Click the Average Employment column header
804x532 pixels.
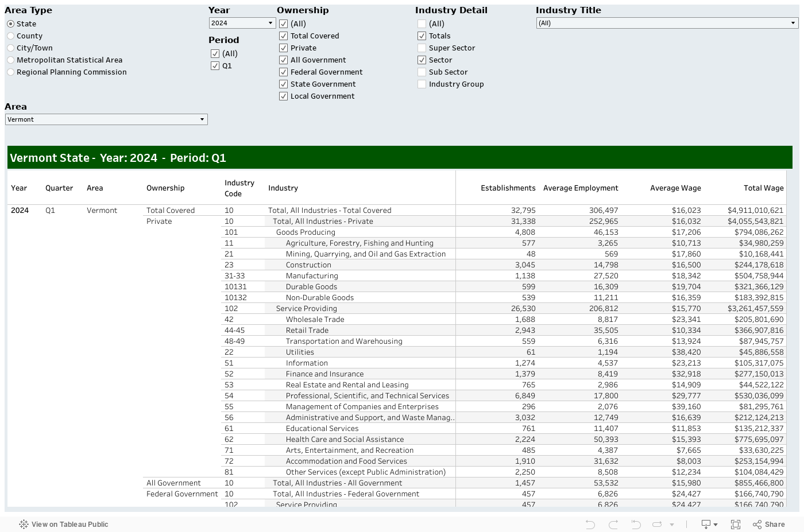581,188
